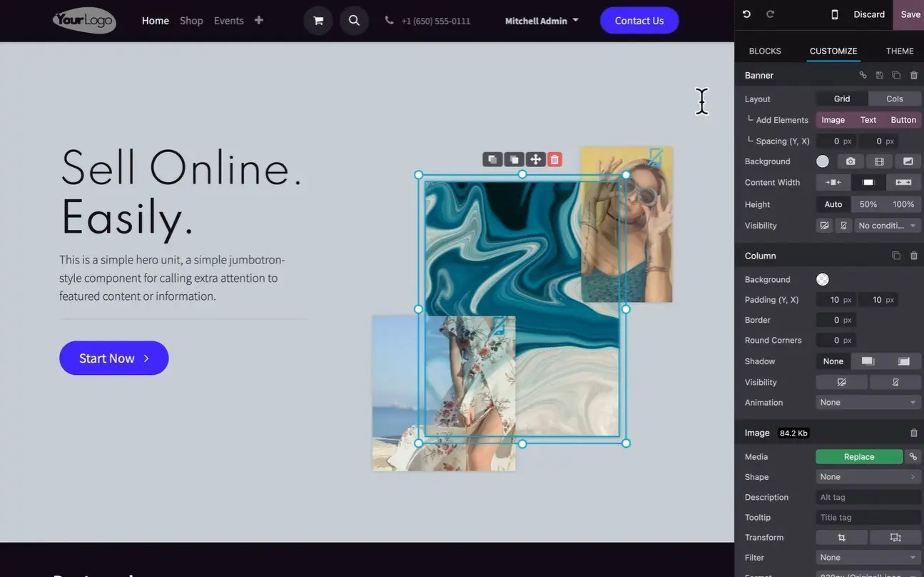Choose Banner background shape icon
This screenshot has height=577, width=924.
908,161
